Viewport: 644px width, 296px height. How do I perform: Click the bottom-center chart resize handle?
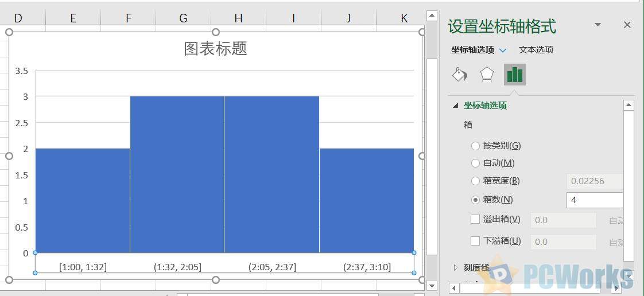[x=216, y=280]
